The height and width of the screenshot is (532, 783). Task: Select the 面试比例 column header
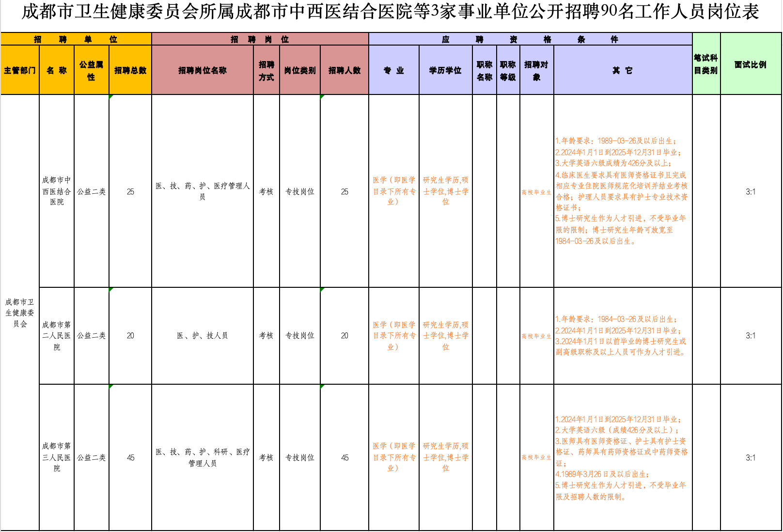click(750, 64)
